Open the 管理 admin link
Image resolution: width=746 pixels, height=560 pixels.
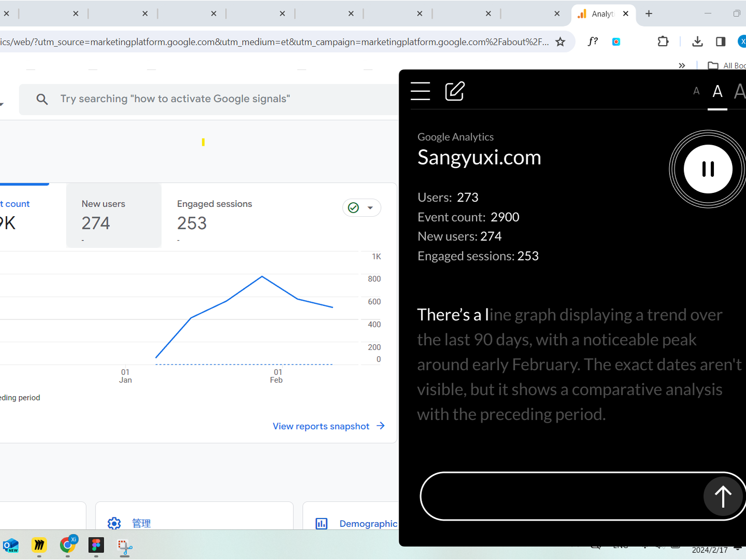point(142,523)
